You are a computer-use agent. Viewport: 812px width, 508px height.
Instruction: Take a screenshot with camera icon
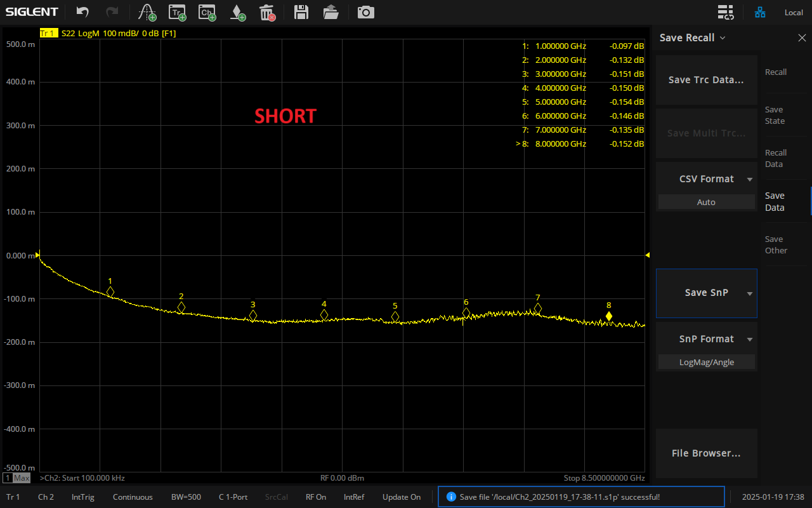tap(365, 12)
